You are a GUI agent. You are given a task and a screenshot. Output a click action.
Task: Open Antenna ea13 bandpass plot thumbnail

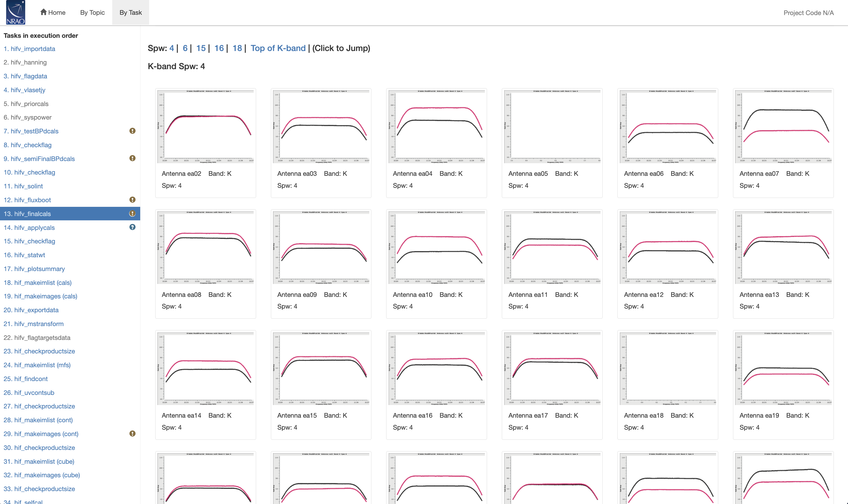click(x=783, y=247)
